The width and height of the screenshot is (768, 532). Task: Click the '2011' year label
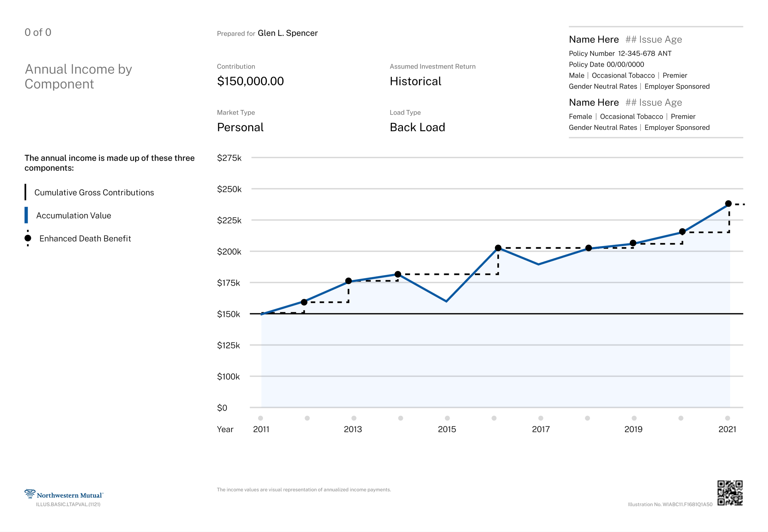pos(261,429)
